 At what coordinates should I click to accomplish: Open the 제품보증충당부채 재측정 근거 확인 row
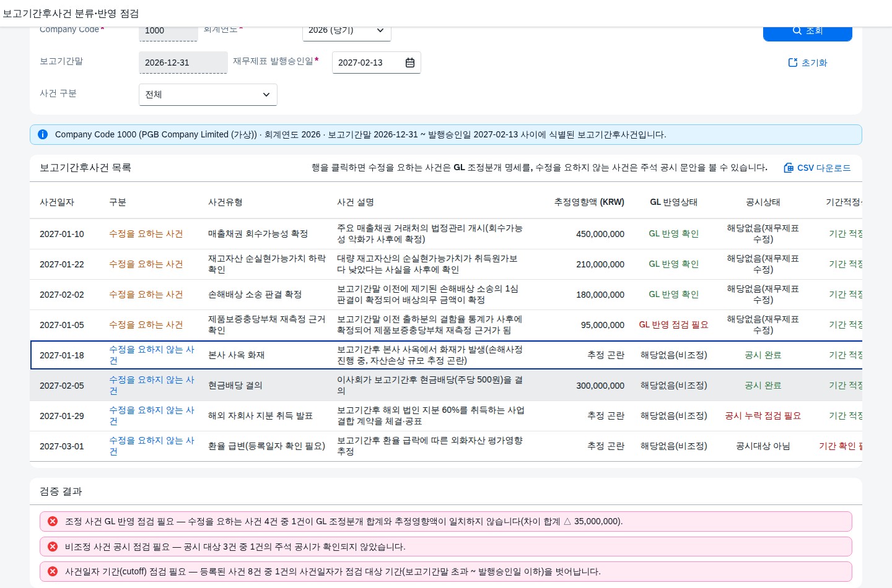pos(446,325)
